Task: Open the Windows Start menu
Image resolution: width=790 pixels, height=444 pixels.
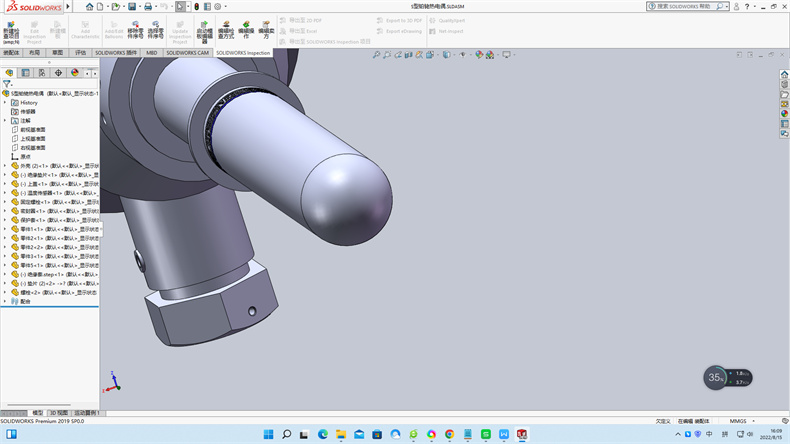Action: (267, 435)
